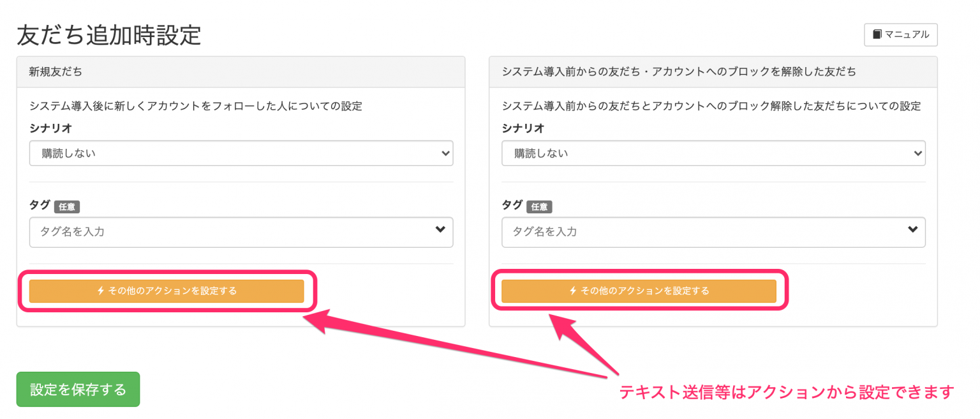Save with 設定を保存する button
The image size is (980, 419).
point(78,390)
